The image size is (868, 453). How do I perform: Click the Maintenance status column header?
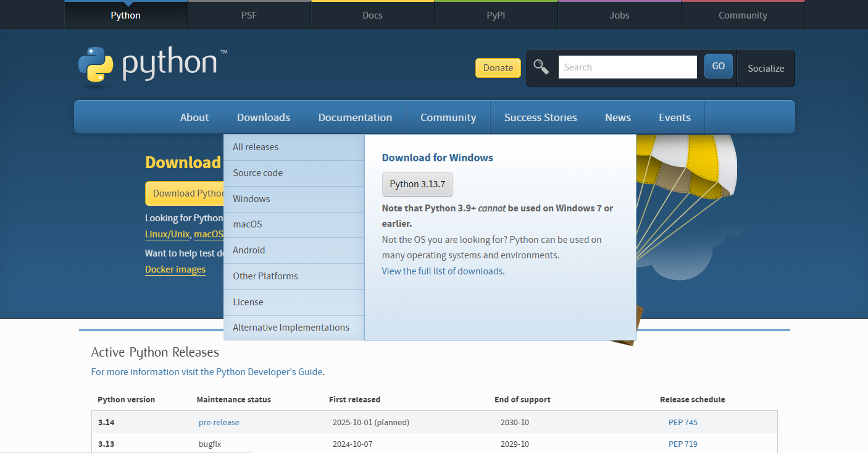click(233, 400)
